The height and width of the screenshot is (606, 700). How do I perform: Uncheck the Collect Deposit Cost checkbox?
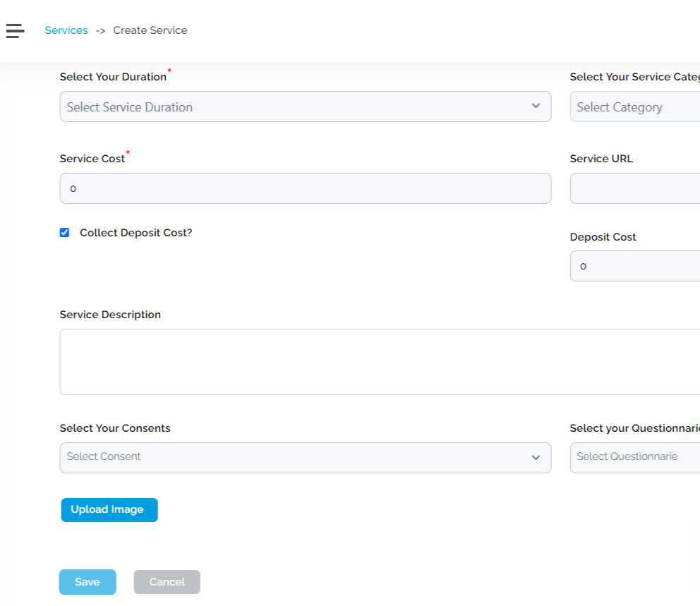pos(65,233)
